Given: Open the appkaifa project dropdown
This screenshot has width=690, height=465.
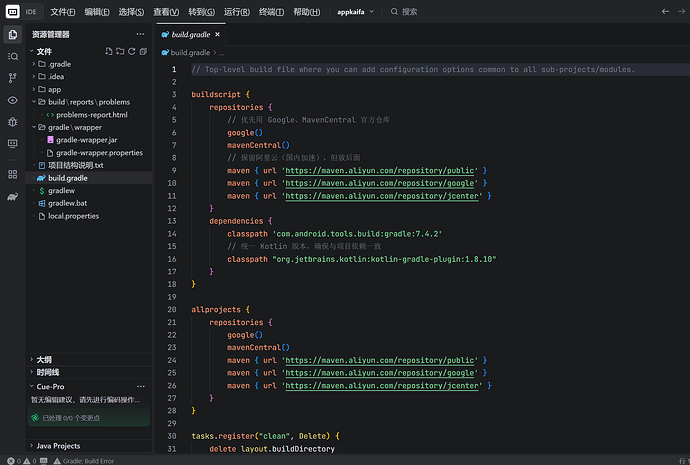Looking at the screenshot, I should (355, 12).
